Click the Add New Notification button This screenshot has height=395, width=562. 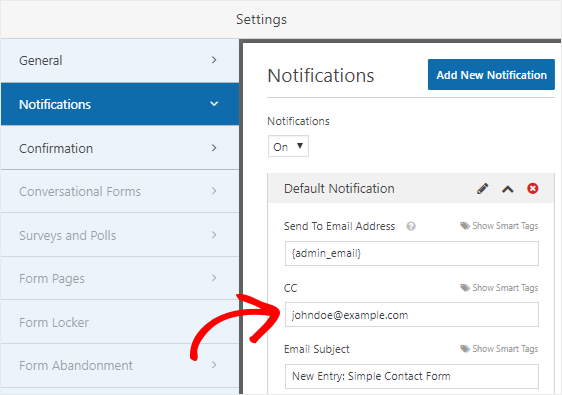[x=491, y=75]
